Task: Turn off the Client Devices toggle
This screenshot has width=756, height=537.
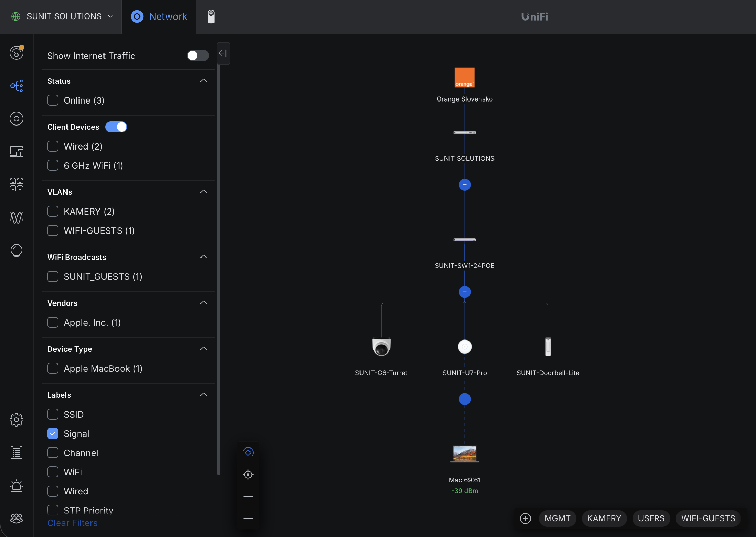Action: click(x=116, y=127)
